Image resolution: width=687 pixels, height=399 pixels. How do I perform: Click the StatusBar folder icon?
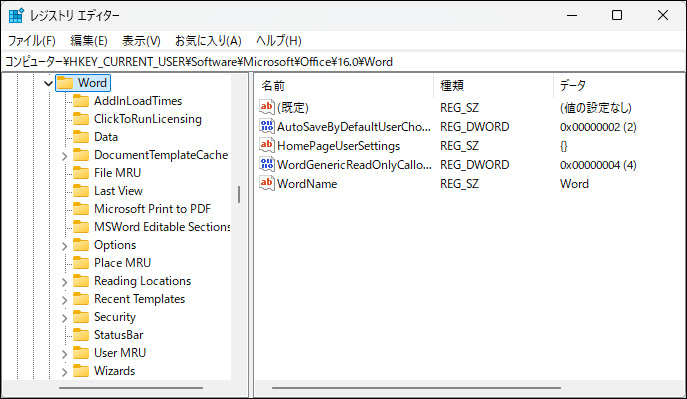point(81,335)
